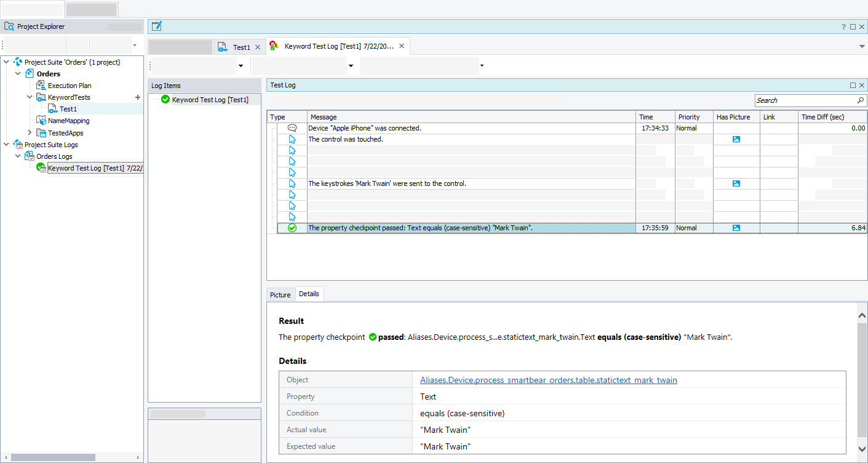Click the green checkmark icon in Log Items

(165, 100)
